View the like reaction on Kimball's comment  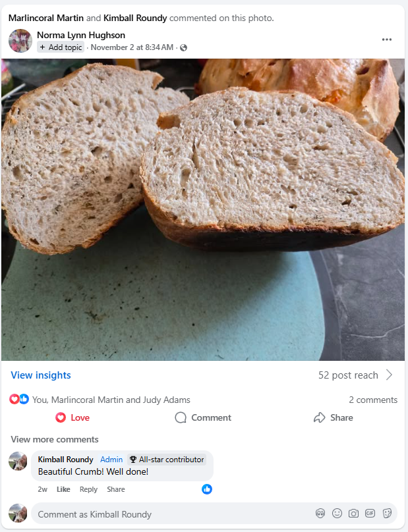pos(207,489)
